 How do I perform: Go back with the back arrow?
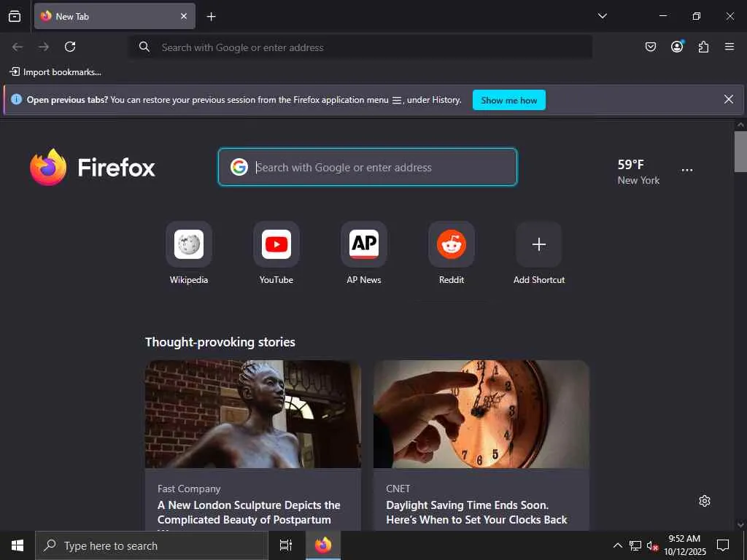(x=18, y=47)
